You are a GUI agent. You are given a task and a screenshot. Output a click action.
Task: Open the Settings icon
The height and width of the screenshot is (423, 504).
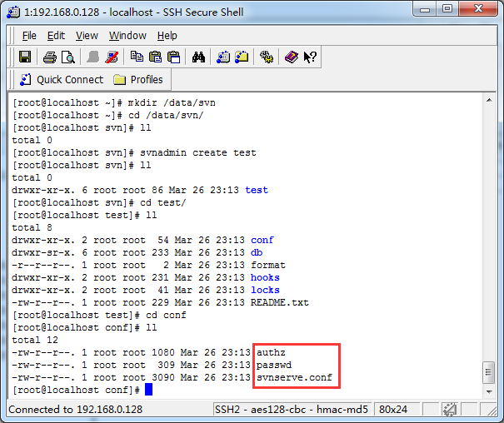click(x=267, y=57)
